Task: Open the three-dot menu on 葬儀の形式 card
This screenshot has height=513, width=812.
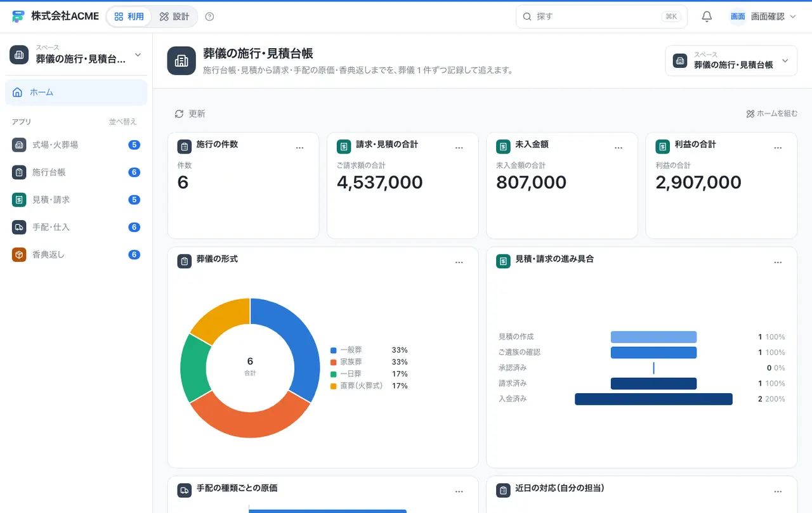Action: [459, 263]
